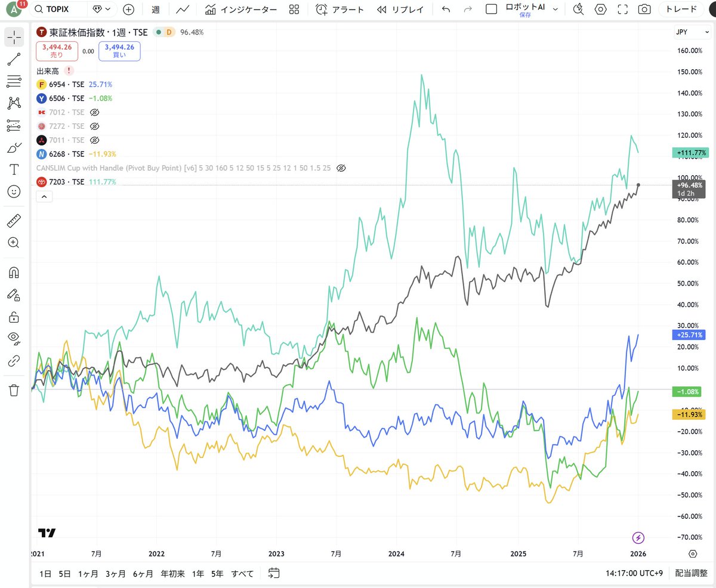
Task: Select the Text tool in left toolbar
Action: click(x=14, y=169)
